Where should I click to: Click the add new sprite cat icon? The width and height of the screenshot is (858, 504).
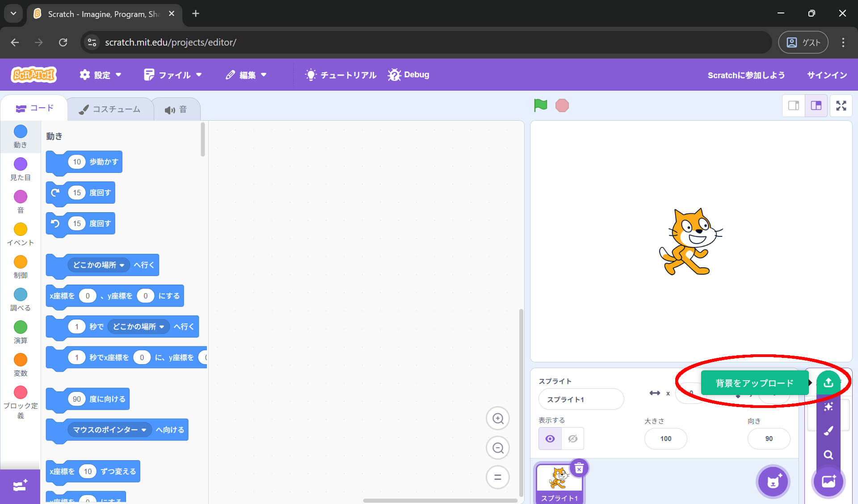click(x=773, y=482)
